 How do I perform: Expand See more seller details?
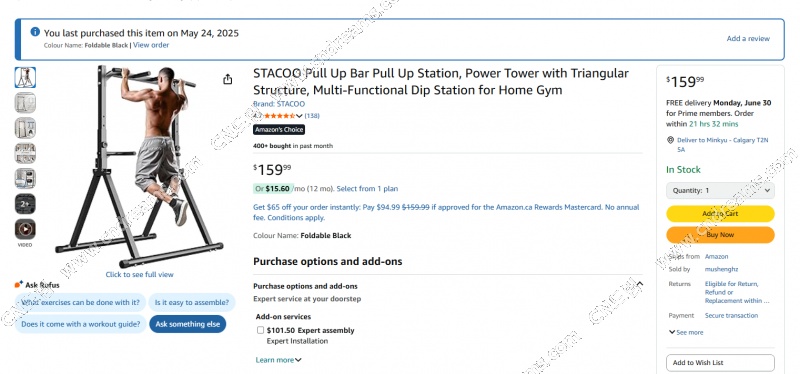point(686,332)
